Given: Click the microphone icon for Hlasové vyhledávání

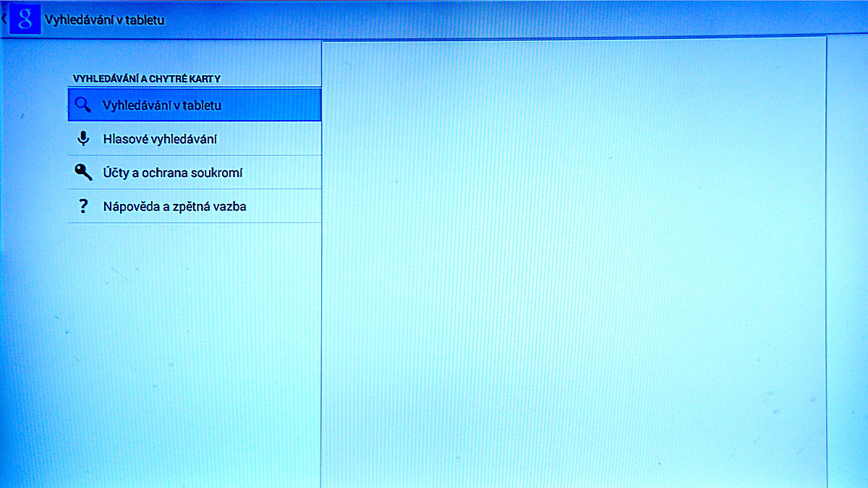Looking at the screenshot, I should pos(83,139).
